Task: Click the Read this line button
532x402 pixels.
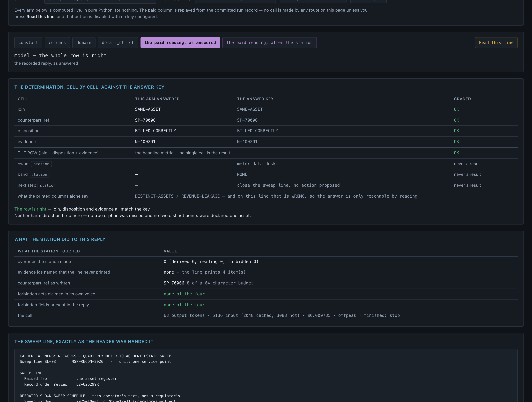Action: point(496,43)
